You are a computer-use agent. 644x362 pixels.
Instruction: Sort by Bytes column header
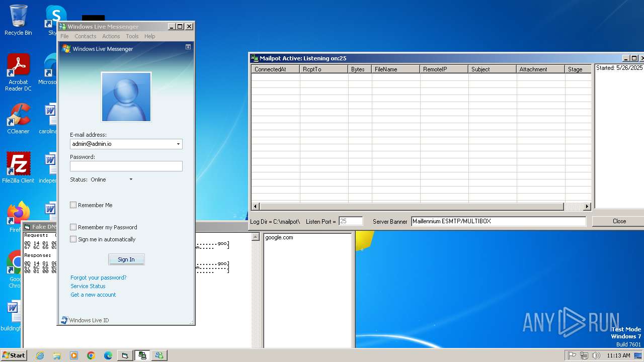click(x=360, y=69)
